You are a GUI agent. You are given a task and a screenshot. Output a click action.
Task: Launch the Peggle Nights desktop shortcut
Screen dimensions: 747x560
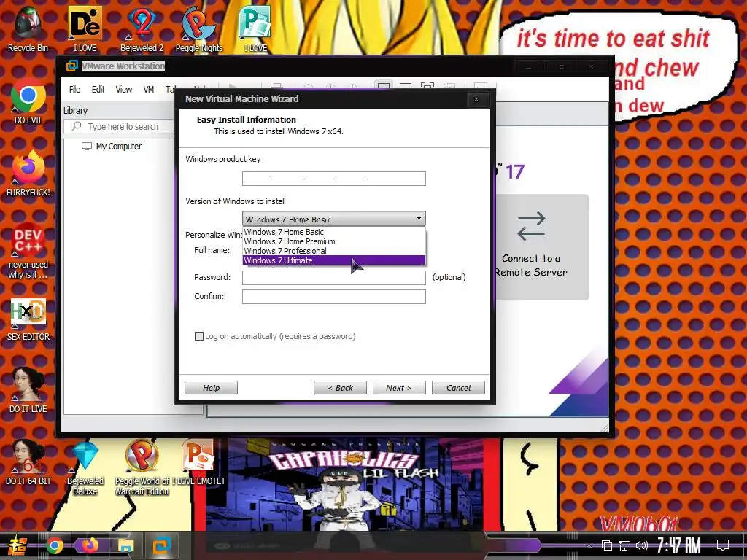[198, 29]
